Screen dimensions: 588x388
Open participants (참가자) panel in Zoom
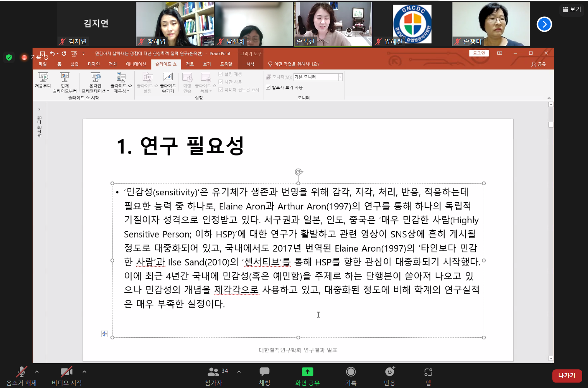(214, 376)
